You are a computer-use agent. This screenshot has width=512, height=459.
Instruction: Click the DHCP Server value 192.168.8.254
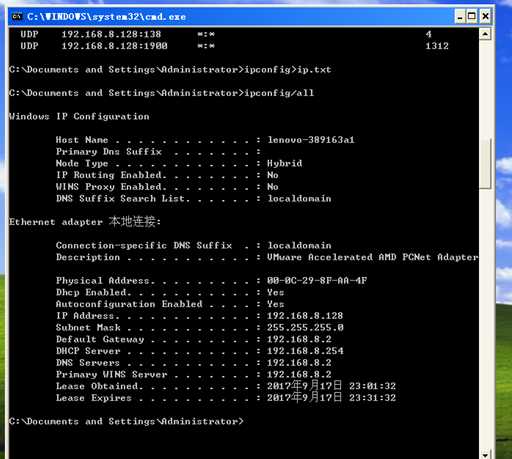[305, 351]
